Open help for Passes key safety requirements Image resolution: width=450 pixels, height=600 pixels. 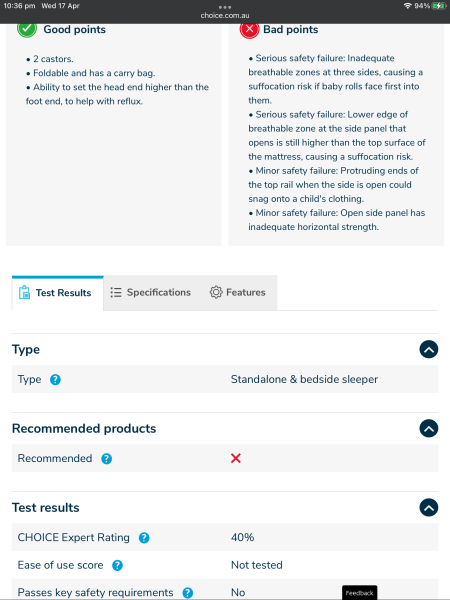(x=188, y=593)
